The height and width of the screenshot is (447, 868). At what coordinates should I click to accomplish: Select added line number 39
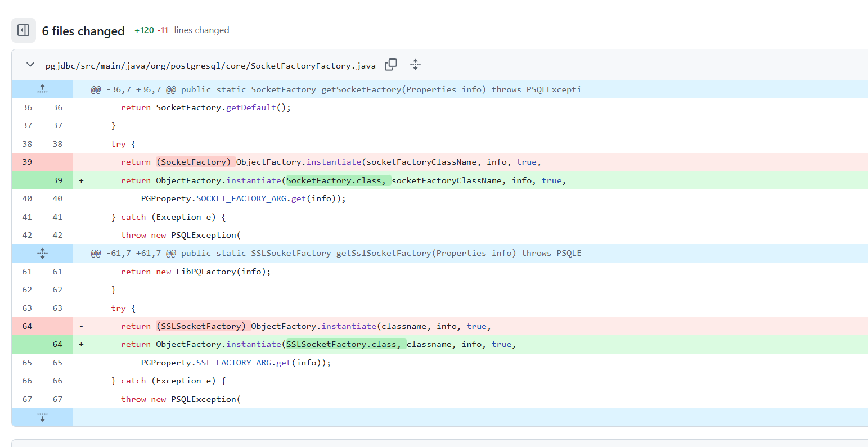tap(57, 180)
